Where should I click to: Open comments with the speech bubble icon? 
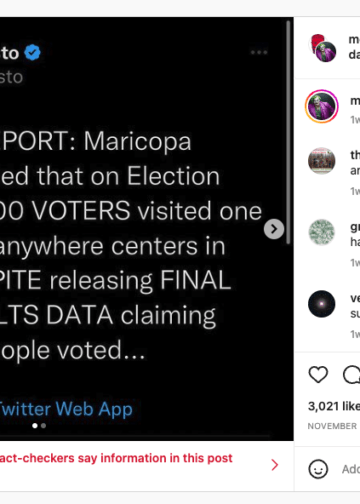352,374
